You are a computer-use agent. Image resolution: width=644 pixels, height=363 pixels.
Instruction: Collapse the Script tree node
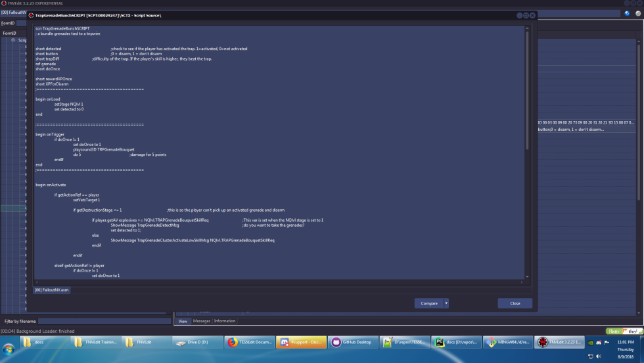[x=13, y=40]
